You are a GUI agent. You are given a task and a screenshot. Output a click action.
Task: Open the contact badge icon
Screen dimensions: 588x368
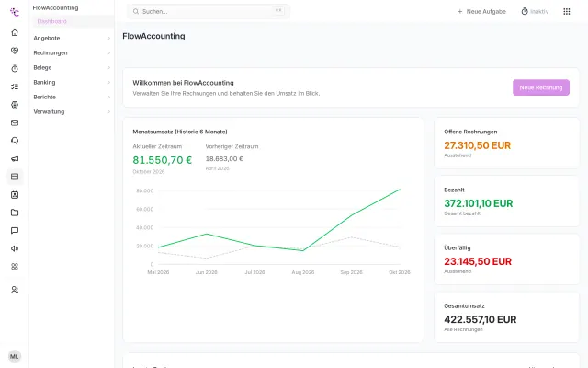15,195
